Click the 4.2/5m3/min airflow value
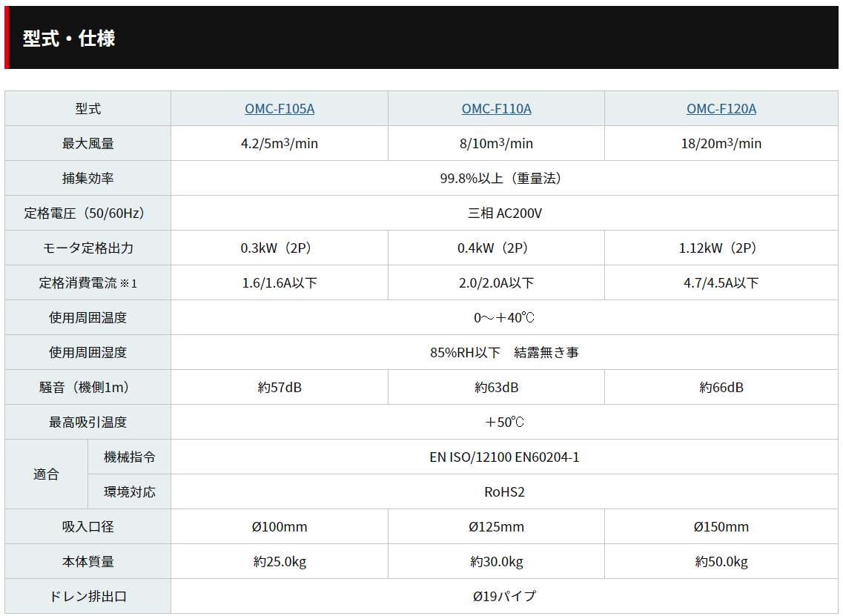The height and width of the screenshot is (616, 843). (280, 144)
